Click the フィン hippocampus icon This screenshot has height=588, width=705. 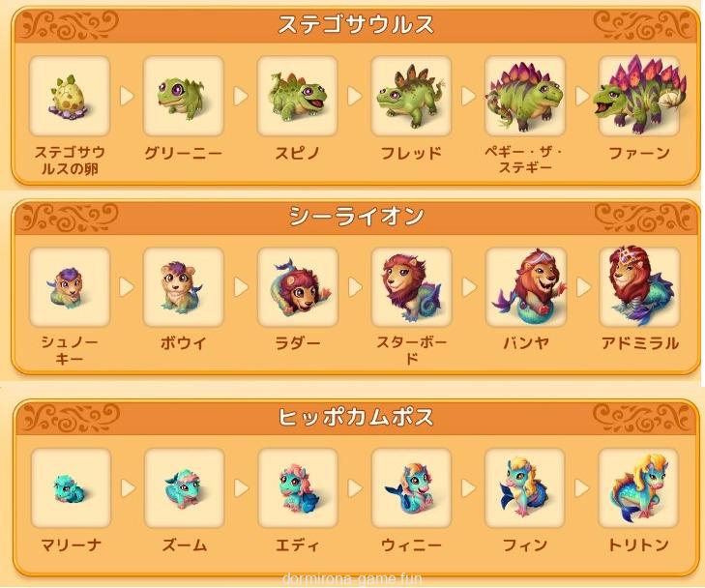(x=524, y=487)
